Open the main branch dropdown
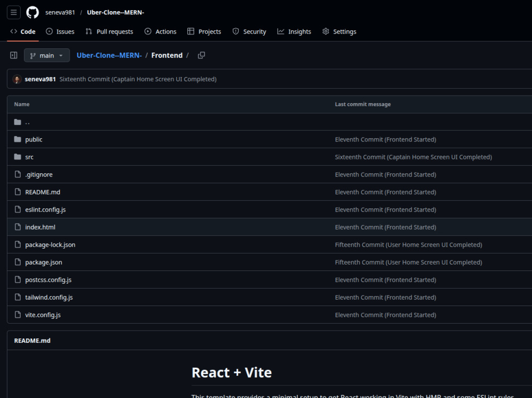Viewport: 532px width, 398px height. pos(47,56)
